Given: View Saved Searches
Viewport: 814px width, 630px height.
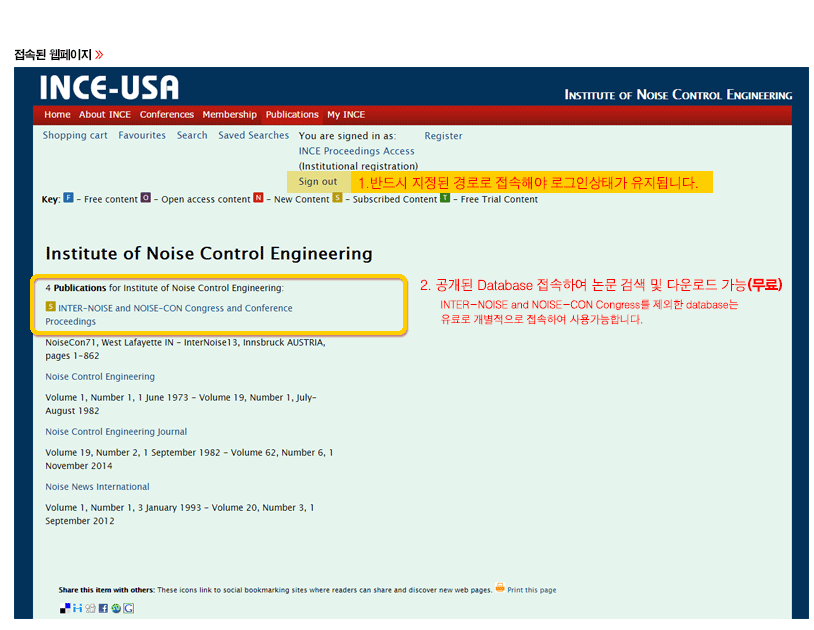Looking at the screenshot, I should (253, 135).
